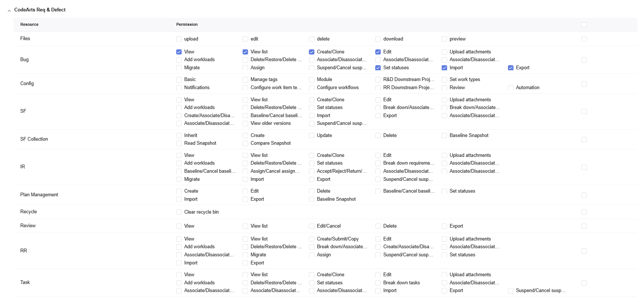
Task: Click the "Plan Management" resource name
Action: (x=39, y=195)
